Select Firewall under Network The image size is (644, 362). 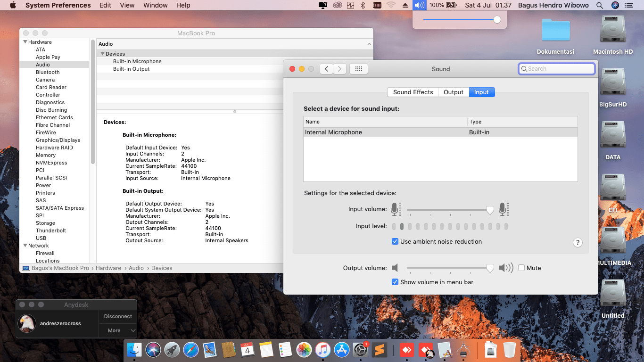[x=45, y=253]
